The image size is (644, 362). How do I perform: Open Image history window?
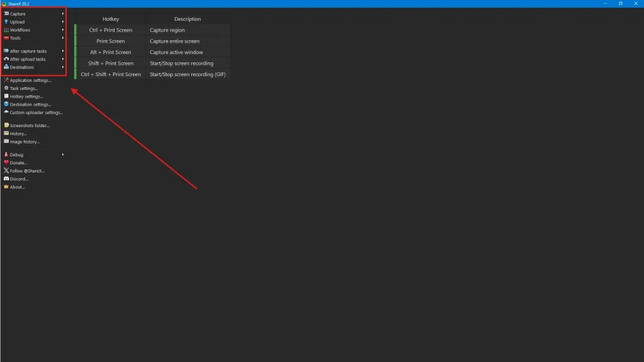pyautogui.click(x=25, y=142)
